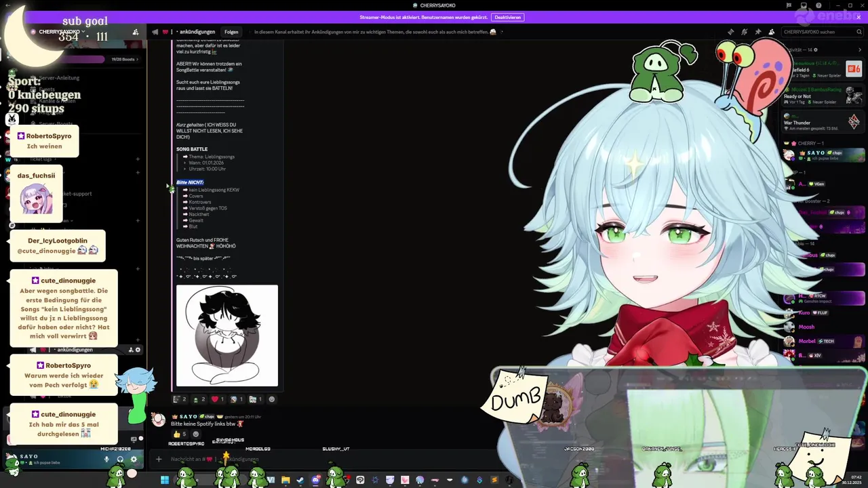Image resolution: width=868 pixels, height=488 pixels.
Task: Open user settings gear icon
Action: pyautogui.click(x=134, y=459)
